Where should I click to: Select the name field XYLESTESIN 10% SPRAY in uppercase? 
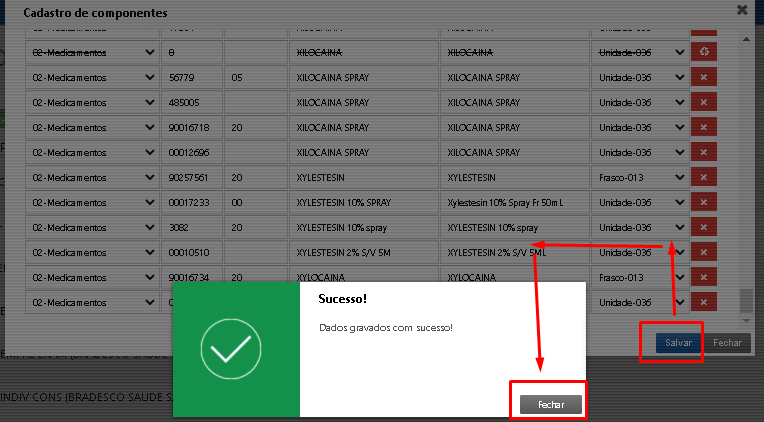click(363, 202)
